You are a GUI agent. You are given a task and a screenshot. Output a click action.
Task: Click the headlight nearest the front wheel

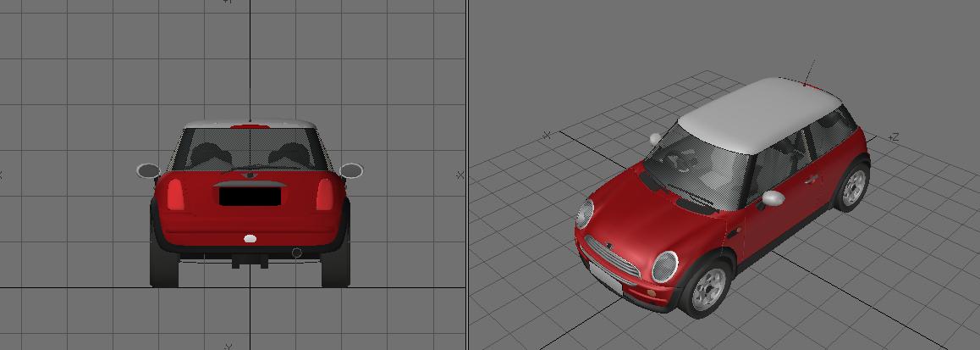click(665, 267)
